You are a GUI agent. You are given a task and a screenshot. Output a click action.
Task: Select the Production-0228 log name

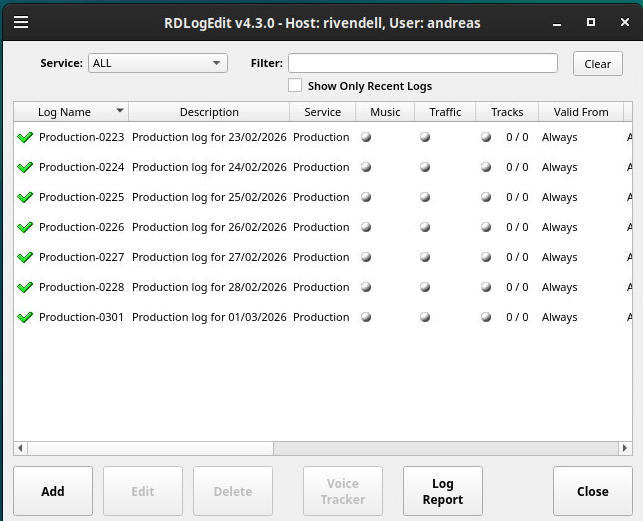click(82, 287)
